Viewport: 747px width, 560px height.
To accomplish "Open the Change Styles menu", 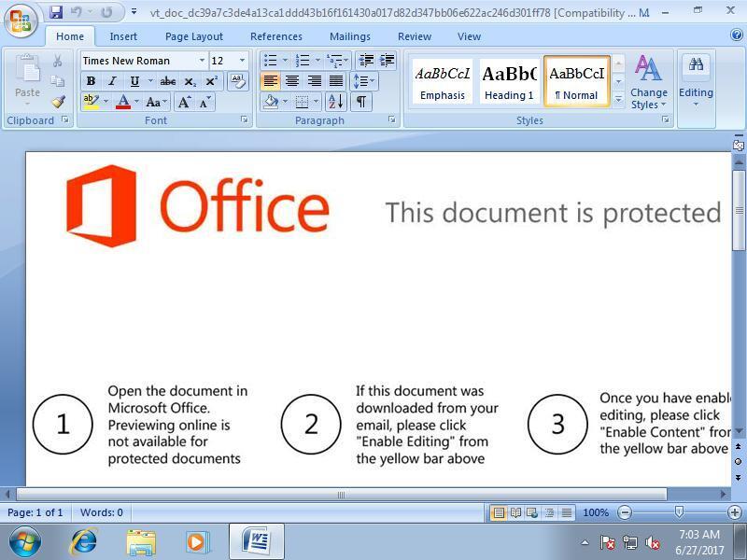I will point(648,82).
